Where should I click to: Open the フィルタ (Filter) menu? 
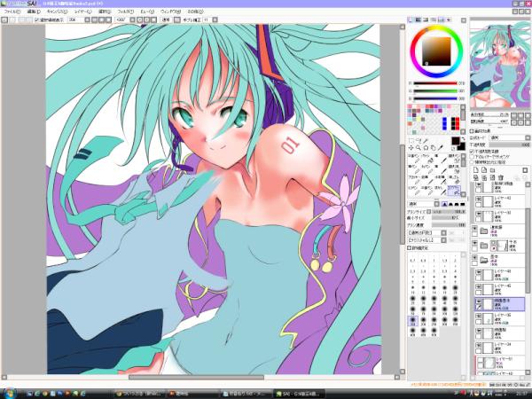126,12
